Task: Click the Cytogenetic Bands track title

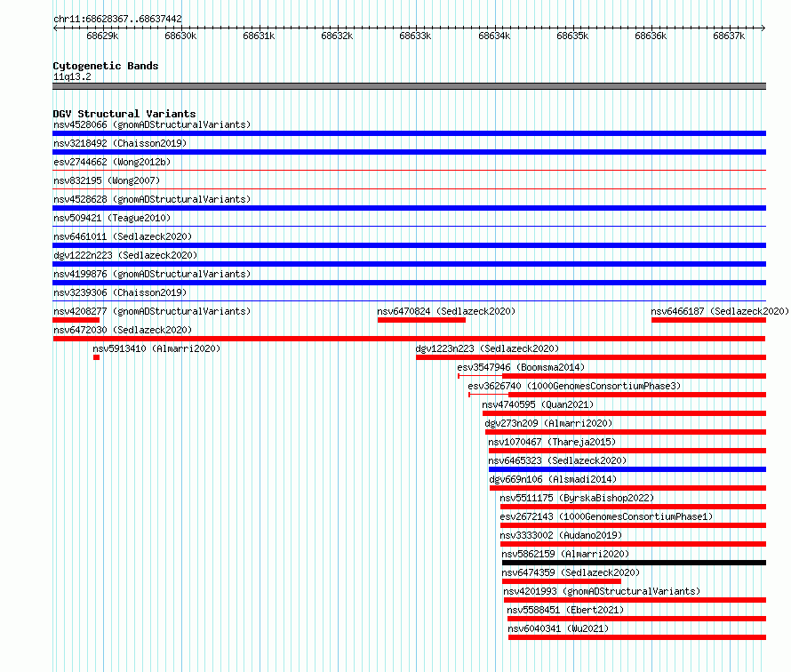Action: pos(106,66)
